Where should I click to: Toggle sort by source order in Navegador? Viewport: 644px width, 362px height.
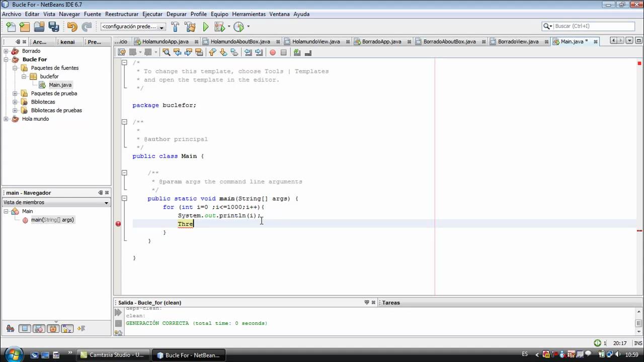coord(82,328)
